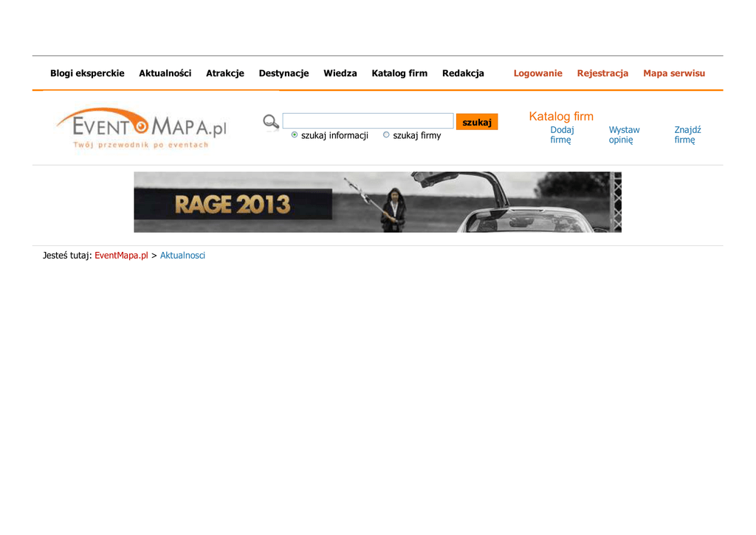Click the magnifying glass search icon

pyautogui.click(x=271, y=122)
